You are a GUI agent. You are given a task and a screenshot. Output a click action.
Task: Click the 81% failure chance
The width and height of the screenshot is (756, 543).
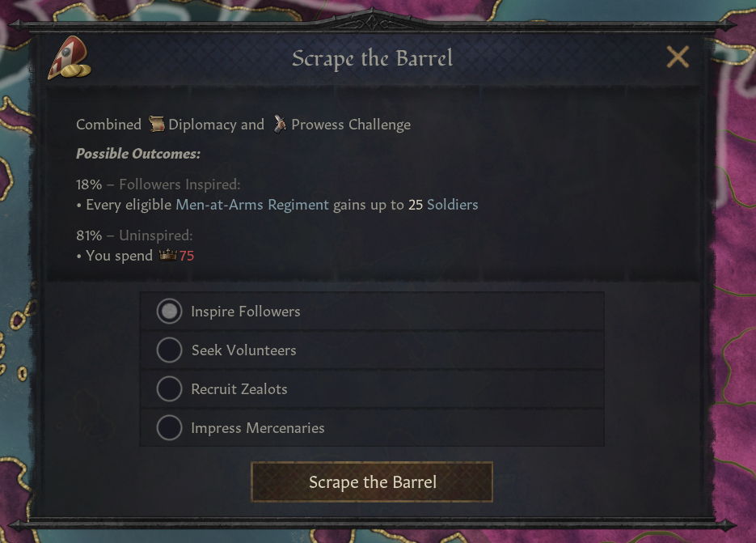coord(89,235)
